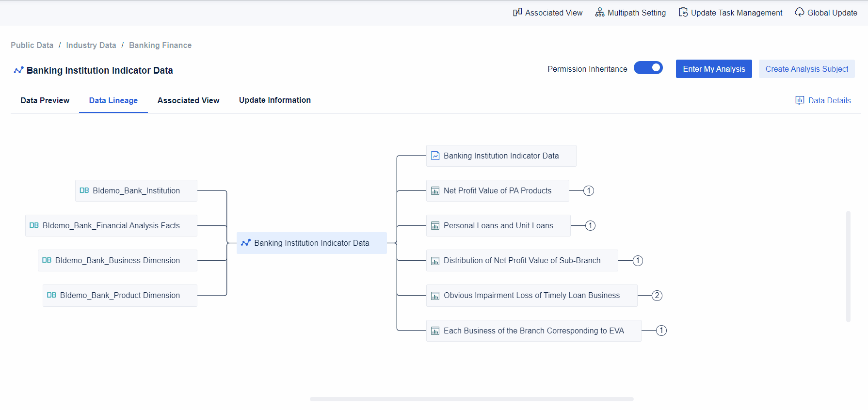Open Multipath Setting from the top toolbar

click(630, 13)
